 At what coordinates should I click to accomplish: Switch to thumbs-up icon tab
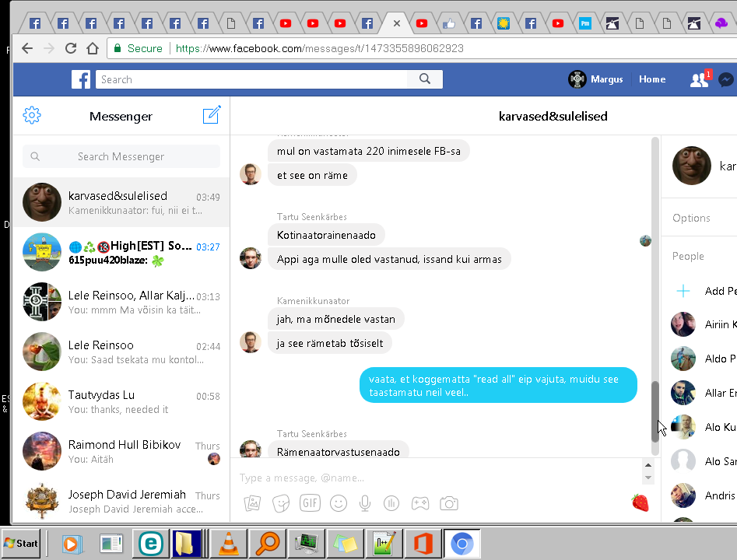point(449,23)
